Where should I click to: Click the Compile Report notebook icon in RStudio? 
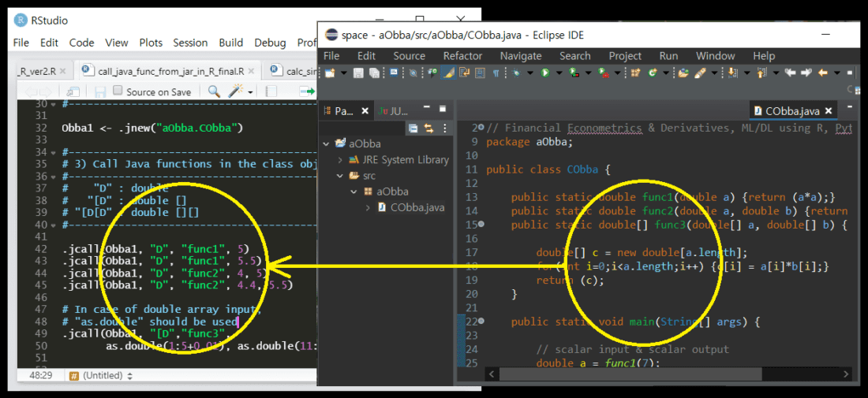pyautogui.click(x=271, y=91)
